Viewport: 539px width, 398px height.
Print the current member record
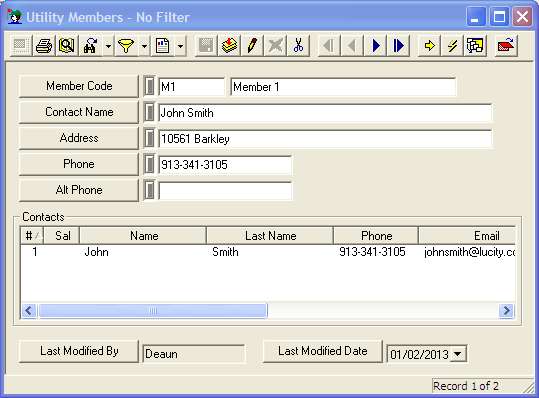click(x=44, y=46)
